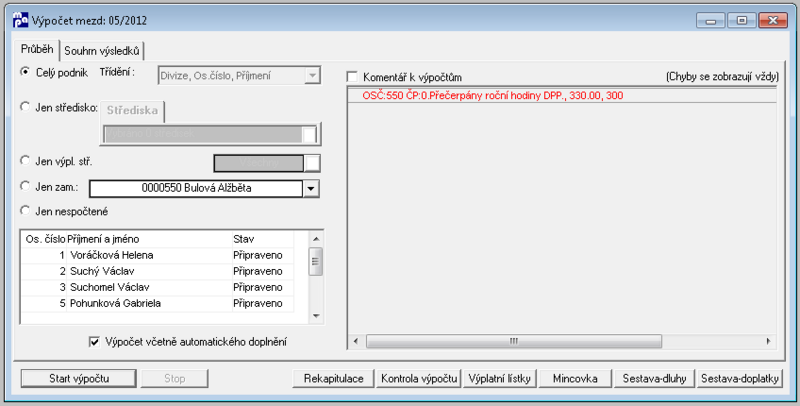
Task: Run Kontrola výpočtu
Action: [419, 378]
